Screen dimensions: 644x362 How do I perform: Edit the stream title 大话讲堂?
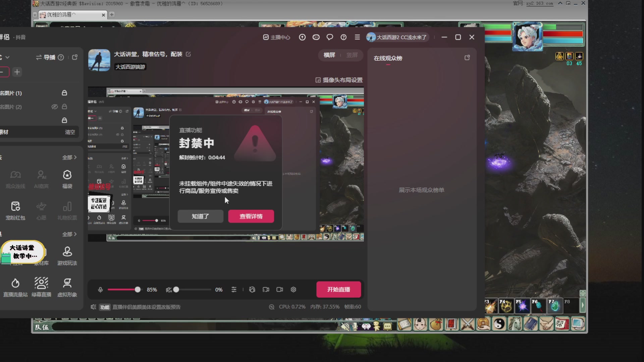[189, 54]
